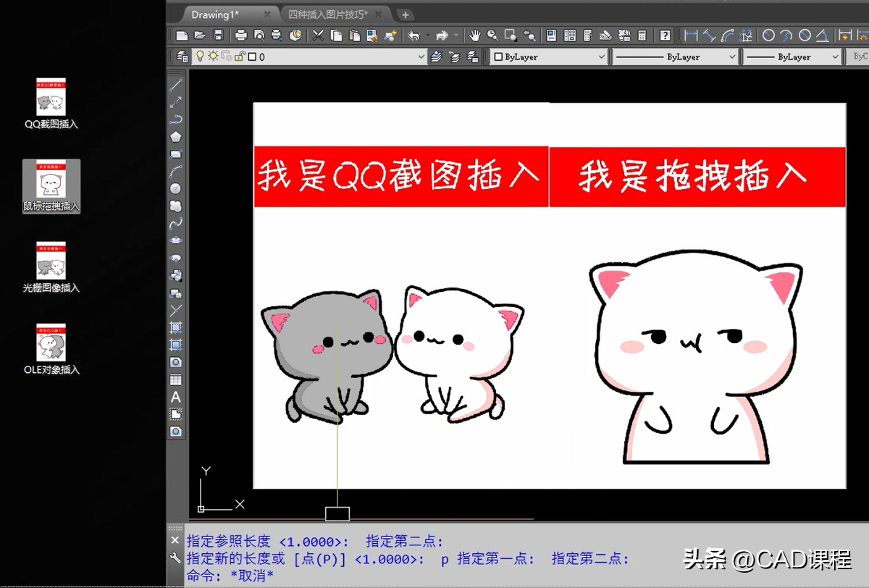Image resolution: width=869 pixels, height=588 pixels.
Task: Click the Paste clipboard icon
Action: coord(354,35)
